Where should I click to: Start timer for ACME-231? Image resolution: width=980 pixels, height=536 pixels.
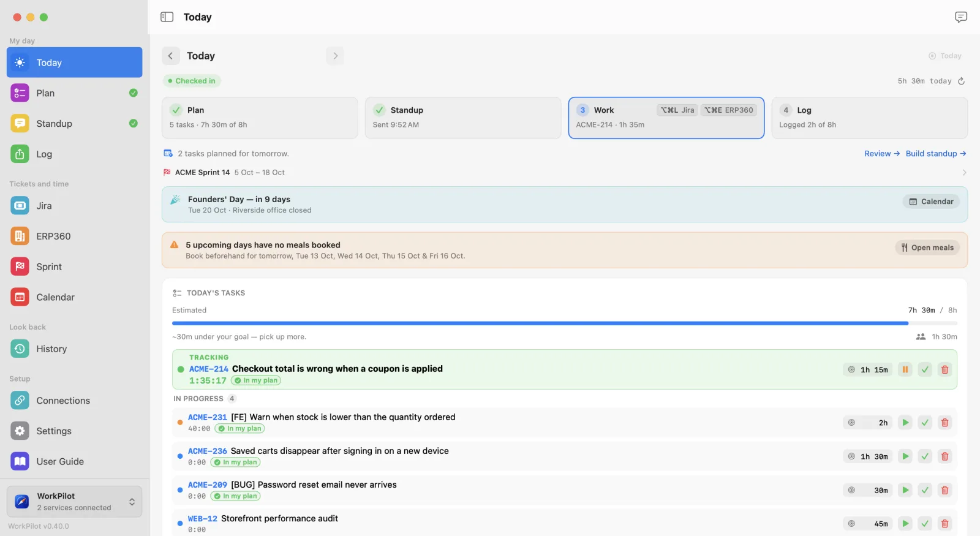(x=905, y=423)
